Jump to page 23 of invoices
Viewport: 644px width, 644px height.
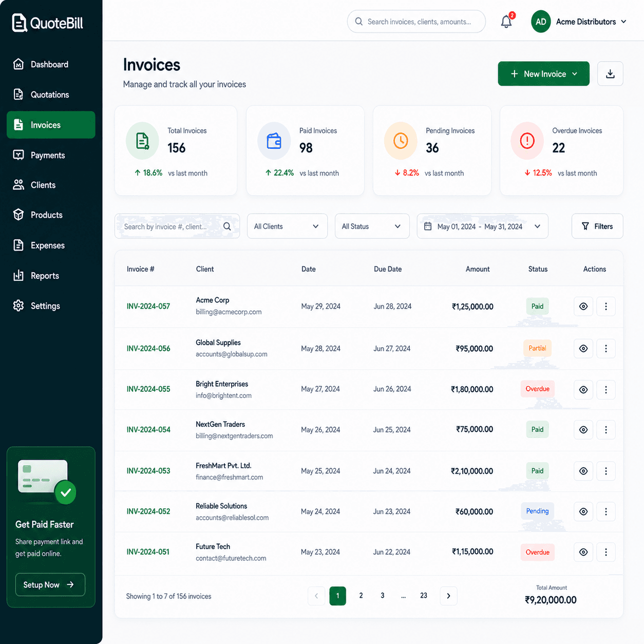[x=424, y=596]
